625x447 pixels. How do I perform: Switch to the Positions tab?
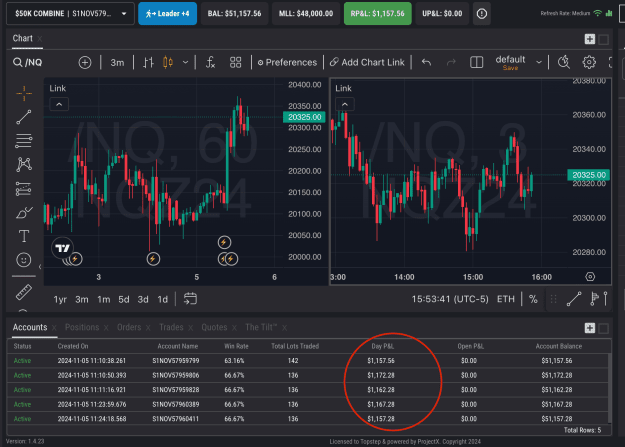[82, 327]
